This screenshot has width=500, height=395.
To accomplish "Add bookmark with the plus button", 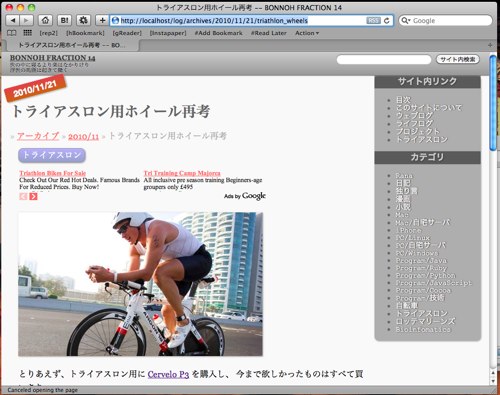I will tap(102, 21).
